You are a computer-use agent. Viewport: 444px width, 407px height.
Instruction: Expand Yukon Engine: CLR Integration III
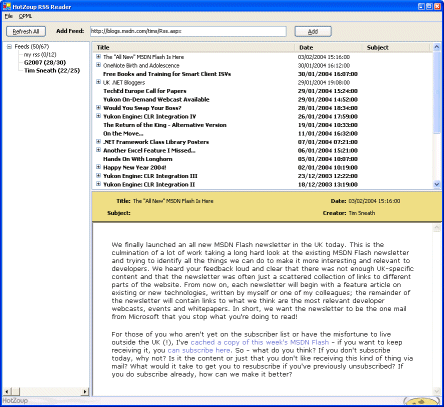(x=98, y=175)
